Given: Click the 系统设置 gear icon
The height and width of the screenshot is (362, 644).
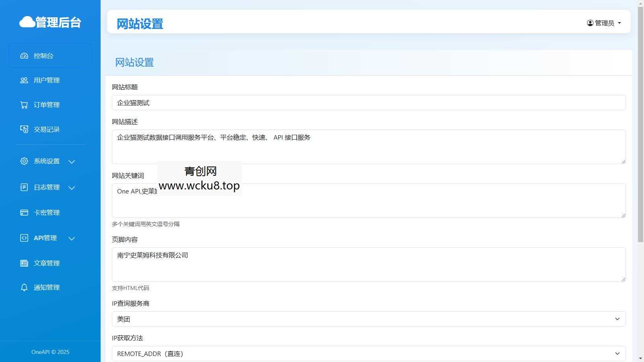Looking at the screenshot, I should [x=23, y=161].
